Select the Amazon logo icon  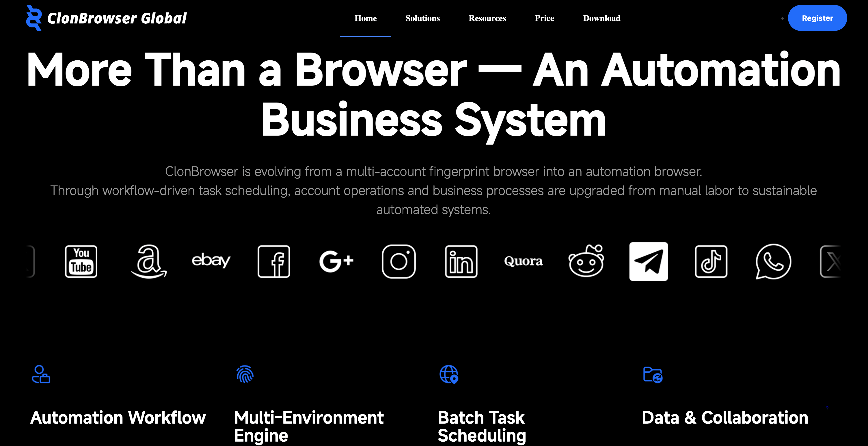[x=149, y=261]
